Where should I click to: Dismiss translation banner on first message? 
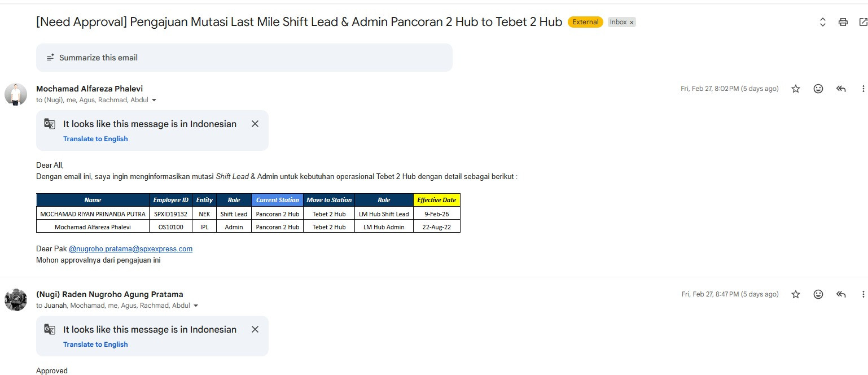255,124
